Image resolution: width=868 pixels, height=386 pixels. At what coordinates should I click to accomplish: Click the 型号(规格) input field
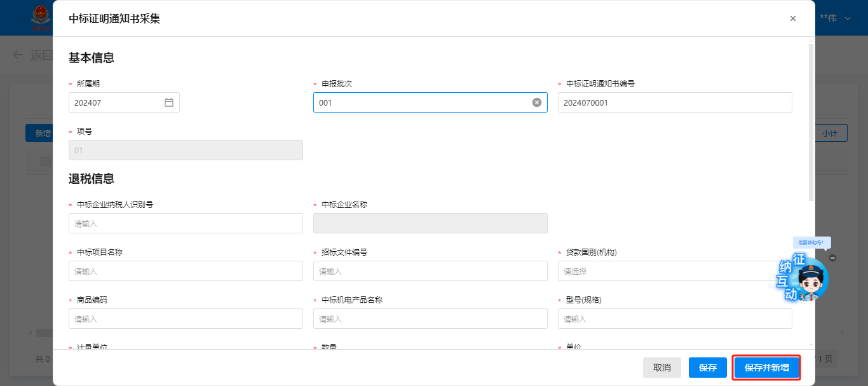click(x=675, y=319)
